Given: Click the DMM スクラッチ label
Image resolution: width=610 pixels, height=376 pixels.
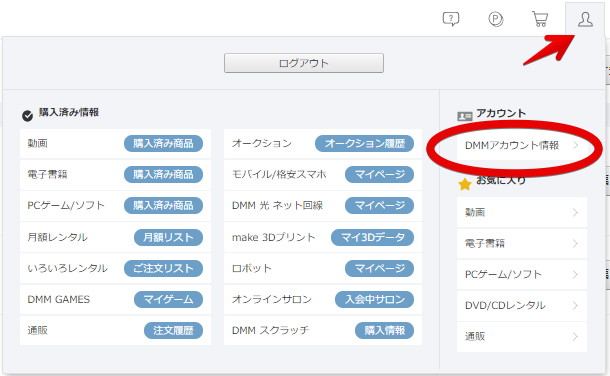Looking at the screenshot, I should (270, 331).
